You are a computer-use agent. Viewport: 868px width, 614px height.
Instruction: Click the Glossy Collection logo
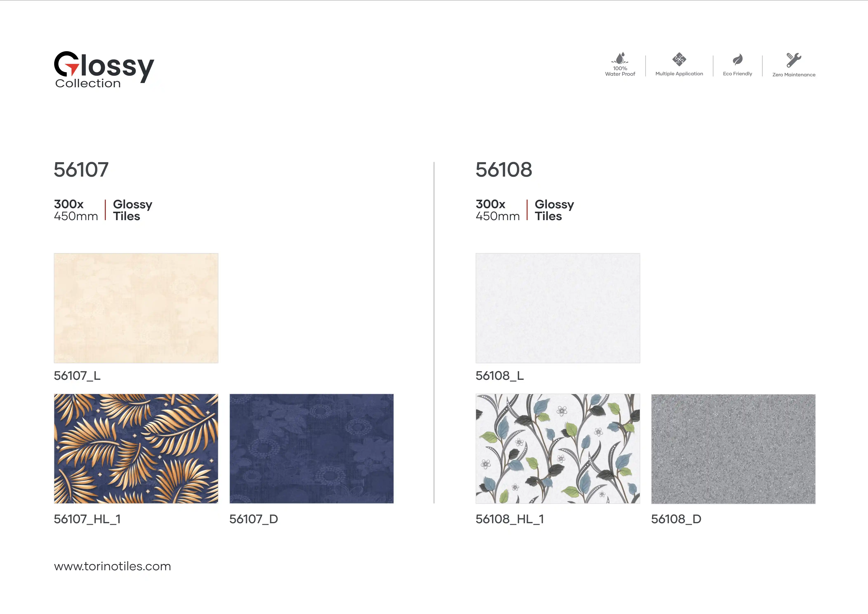point(104,70)
